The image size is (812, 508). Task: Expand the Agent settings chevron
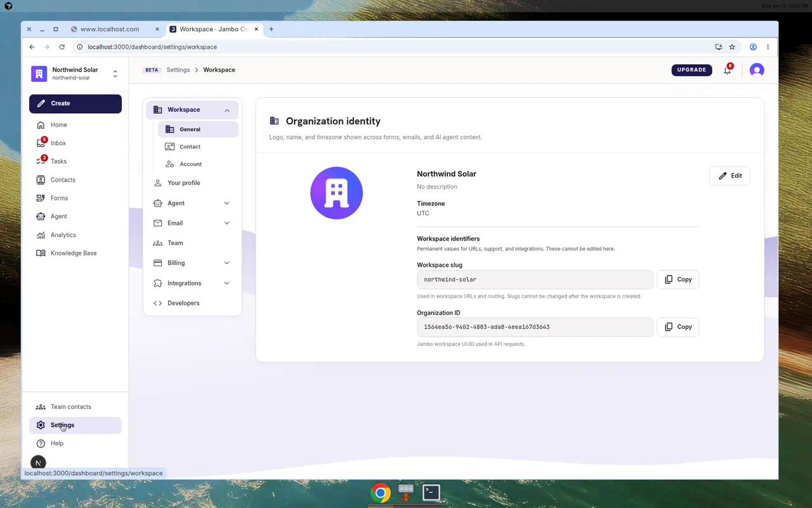227,203
